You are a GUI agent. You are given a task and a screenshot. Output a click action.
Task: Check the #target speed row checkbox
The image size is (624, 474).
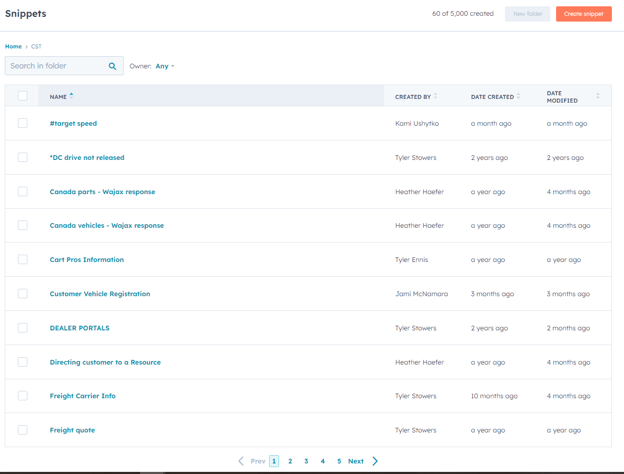pyautogui.click(x=23, y=123)
